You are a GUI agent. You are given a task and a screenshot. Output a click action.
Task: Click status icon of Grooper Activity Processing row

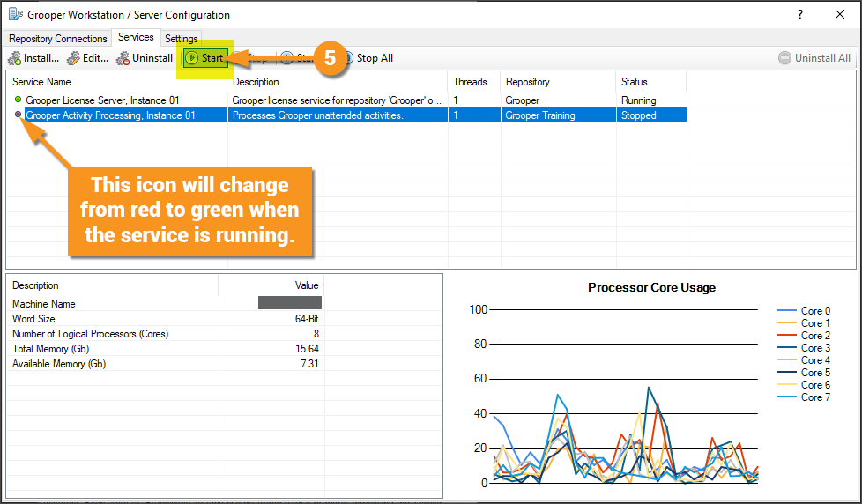click(x=19, y=115)
